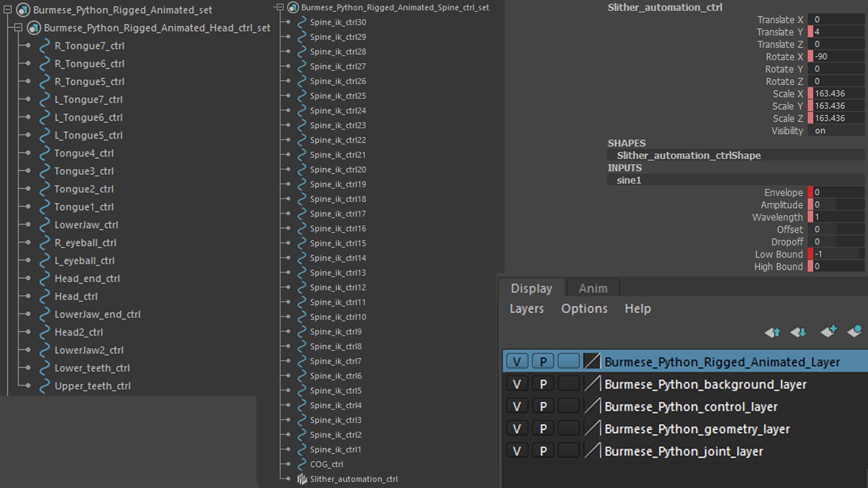Click Burmese_Python_Rigged_Animated_Spine_ctrl_set set icon
868x488 pixels.
pos(293,7)
